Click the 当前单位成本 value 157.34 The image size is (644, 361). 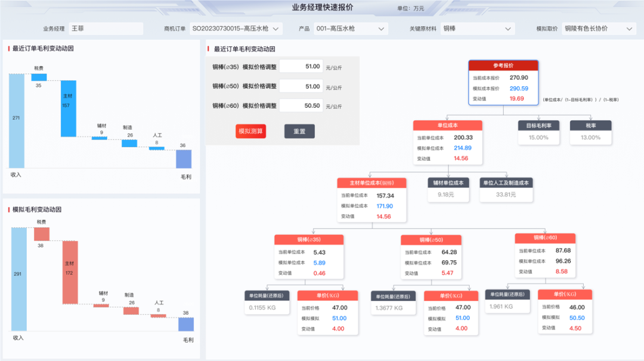(x=385, y=195)
